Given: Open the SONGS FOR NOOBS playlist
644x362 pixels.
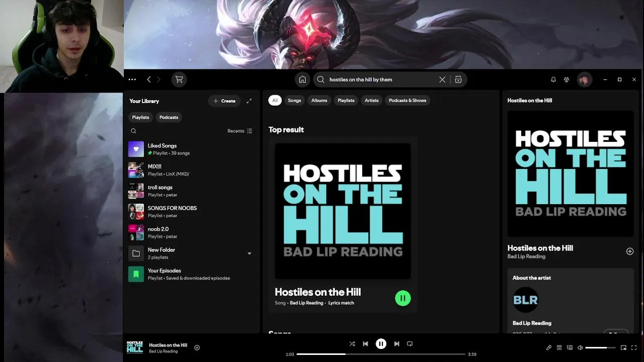Looking at the screenshot, I should (191, 212).
